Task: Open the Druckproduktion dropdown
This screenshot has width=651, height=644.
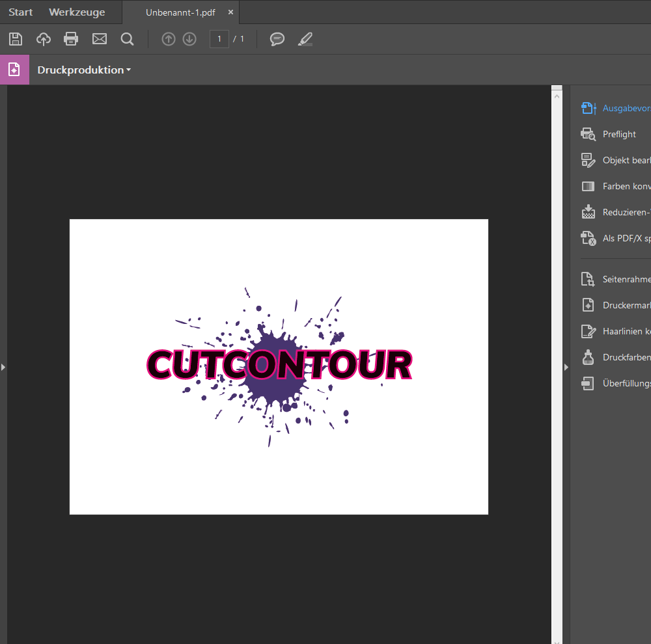Action: coord(83,70)
